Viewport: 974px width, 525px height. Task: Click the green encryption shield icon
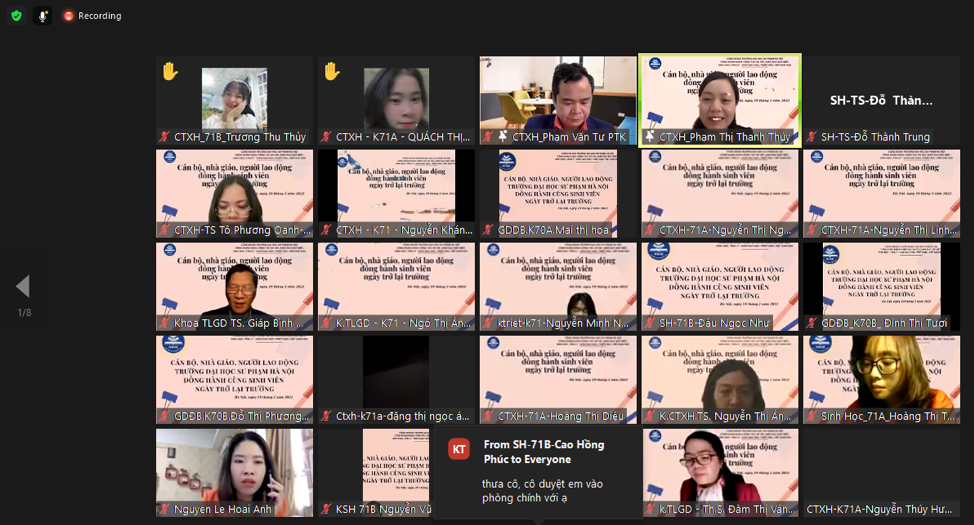coord(16,16)
